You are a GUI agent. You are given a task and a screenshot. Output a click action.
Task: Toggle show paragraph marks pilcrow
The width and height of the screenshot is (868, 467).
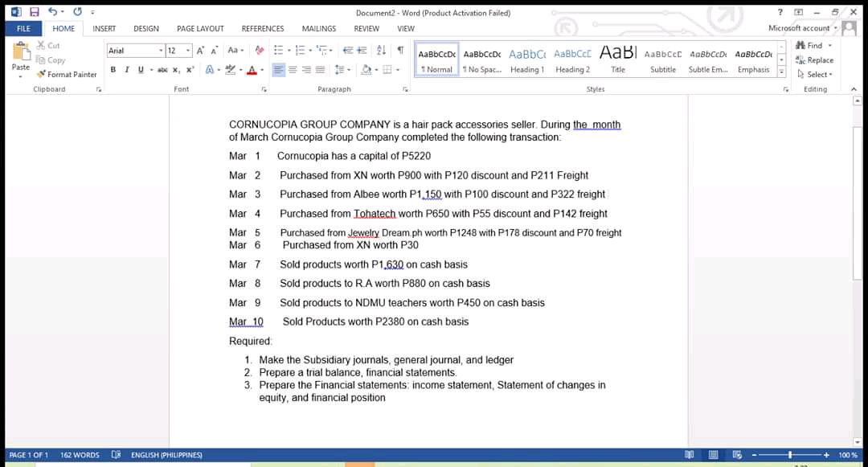tap(399, 51)
